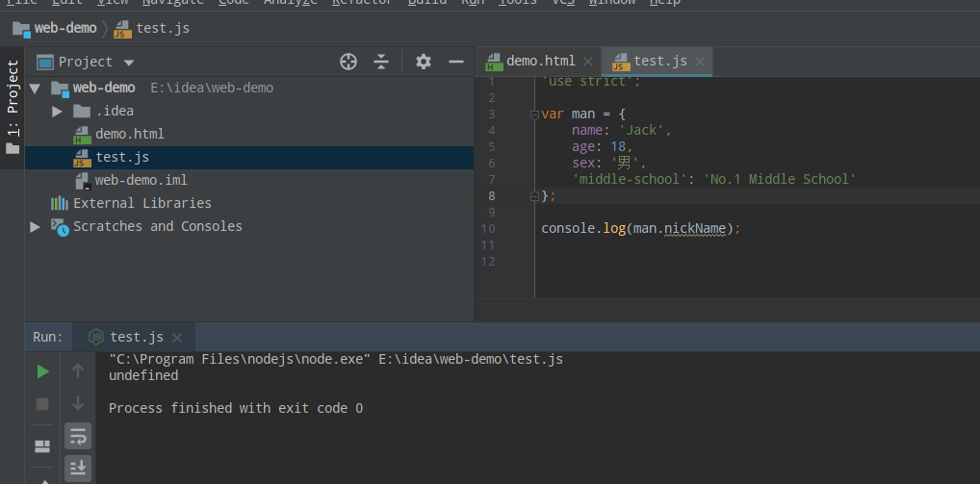The image size is (980, 484).
Task: Close the test.js editor tab
Action: pyautogui.click(x=700, y=62)
